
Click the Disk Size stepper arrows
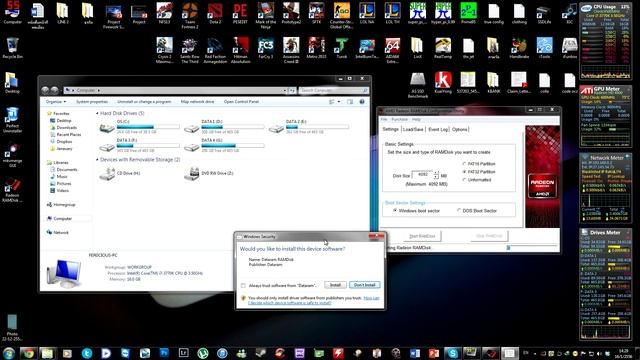(x=436, y=175)
